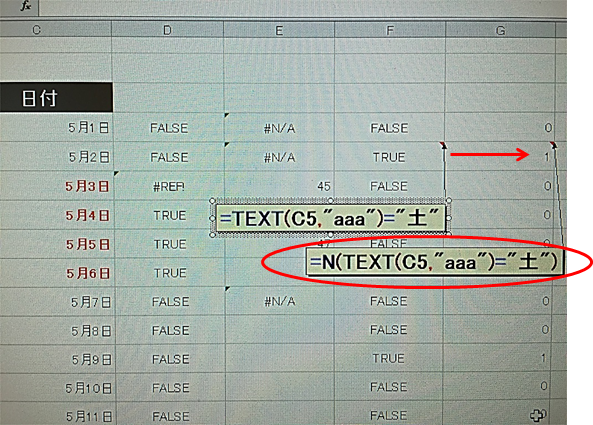The image size is (593, 425).
Task: Select the 日付 header cell
Action: (x=56, y=98)
